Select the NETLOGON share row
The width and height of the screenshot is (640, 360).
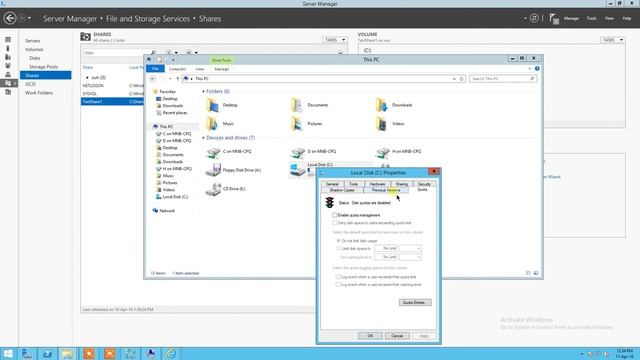tap(113, 86)
